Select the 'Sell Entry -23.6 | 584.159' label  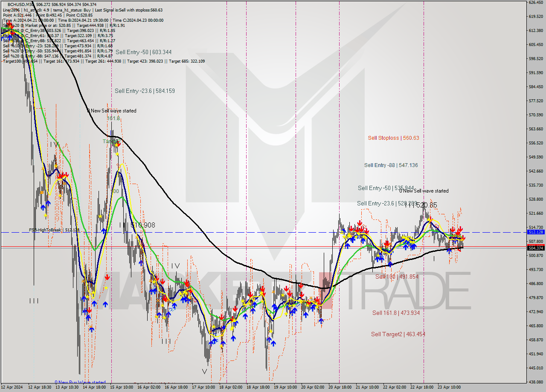tap(145, 91)
